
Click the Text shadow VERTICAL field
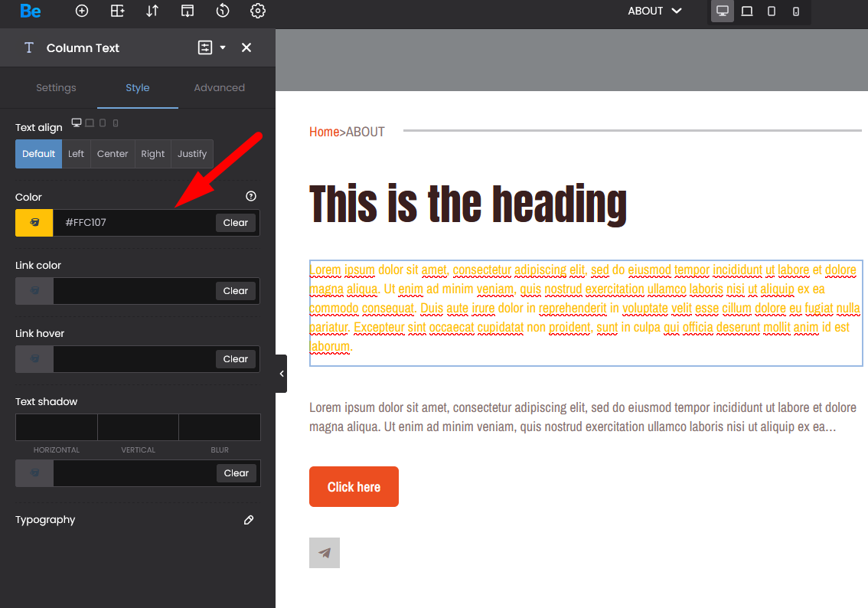click(x=139, y=427)
